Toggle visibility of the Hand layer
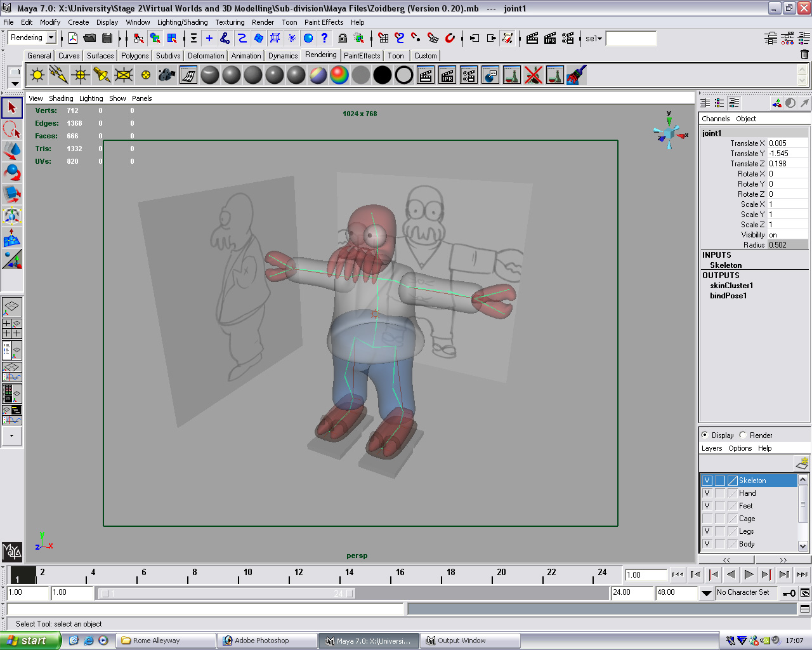This screenshot has width=812, height=650. pyautogui.click(x=707, y=493)
